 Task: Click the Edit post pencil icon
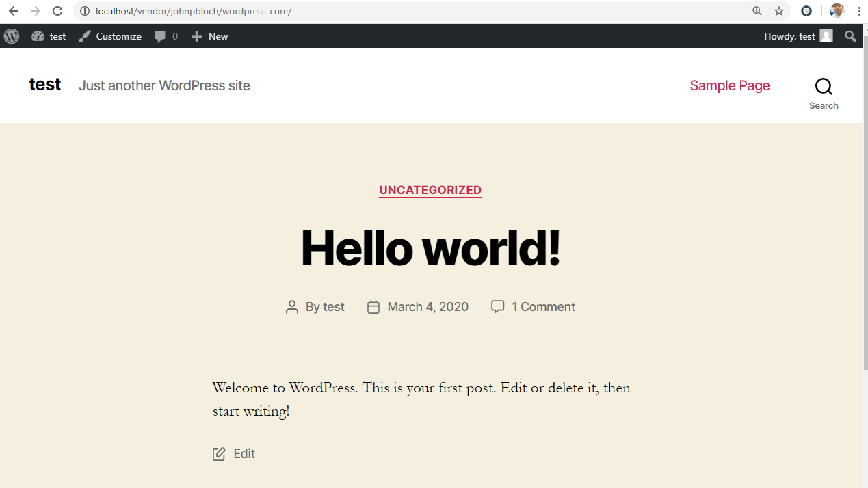(219, 454)
